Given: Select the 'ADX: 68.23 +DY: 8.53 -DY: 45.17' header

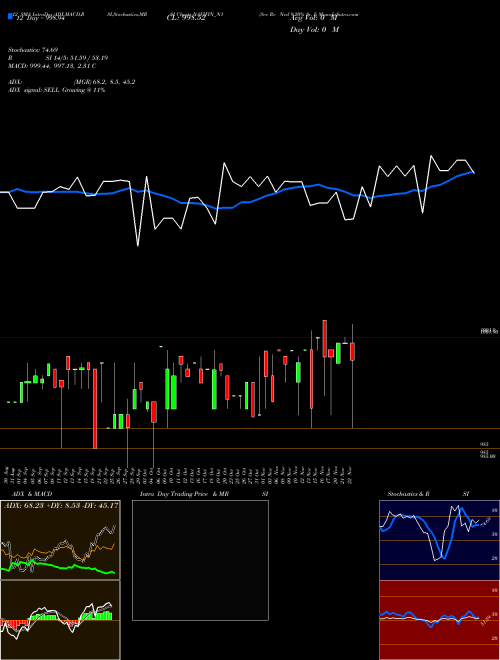Looking at the screenshot, I should pos(61,505).
